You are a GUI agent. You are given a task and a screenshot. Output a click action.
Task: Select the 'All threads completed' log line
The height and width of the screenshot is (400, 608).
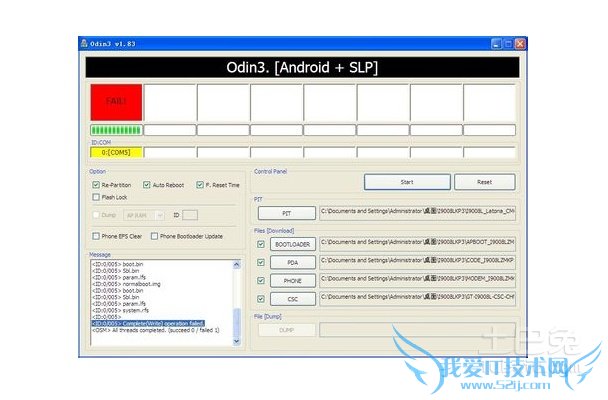pyautogui.click(x=155, y=330)
